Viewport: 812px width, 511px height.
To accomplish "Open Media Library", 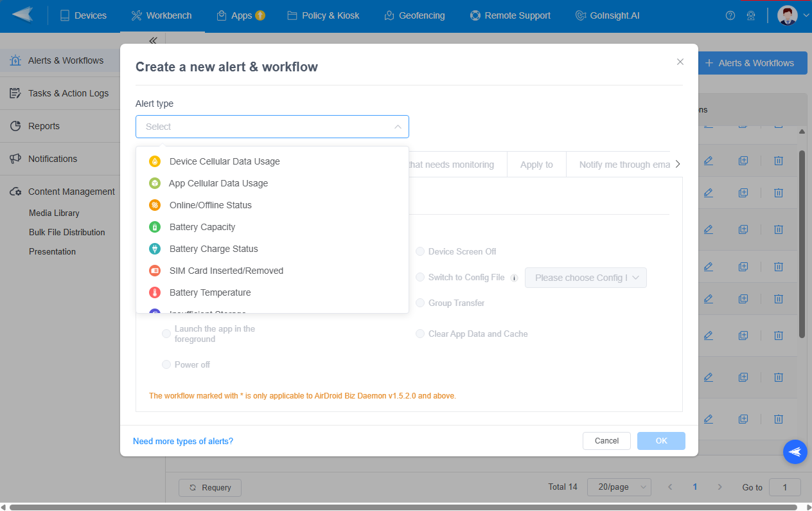I will pyautogui.click(x=54, y=213).
